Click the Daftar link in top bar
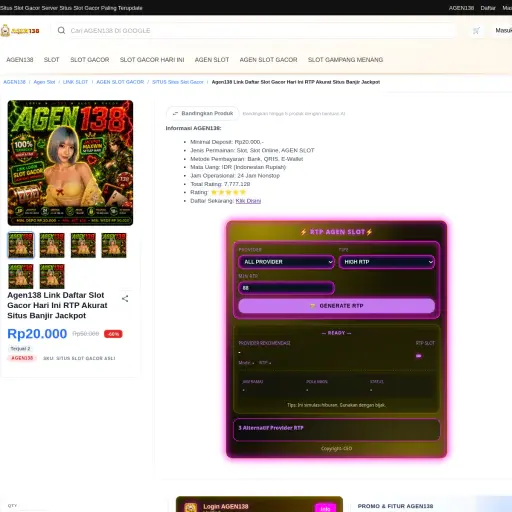The height and width of the screenshot is (512, 512). tap(488, 8)
